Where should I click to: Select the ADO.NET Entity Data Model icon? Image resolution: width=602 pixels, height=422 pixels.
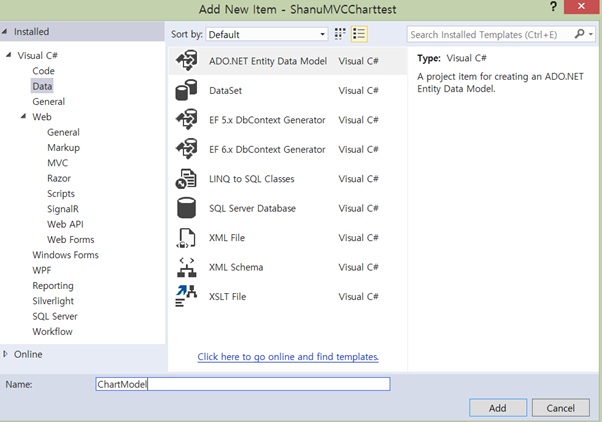click(x=186, y=61)
